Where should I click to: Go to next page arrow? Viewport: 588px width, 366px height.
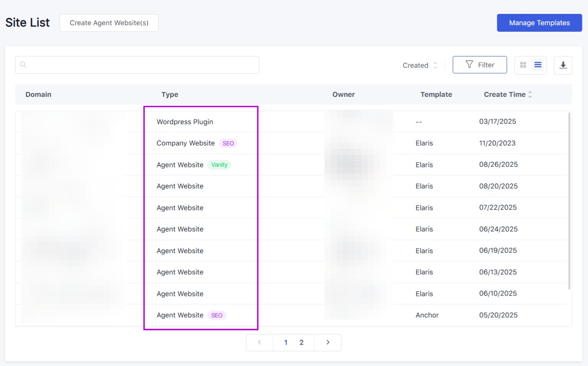click(328, 343)
